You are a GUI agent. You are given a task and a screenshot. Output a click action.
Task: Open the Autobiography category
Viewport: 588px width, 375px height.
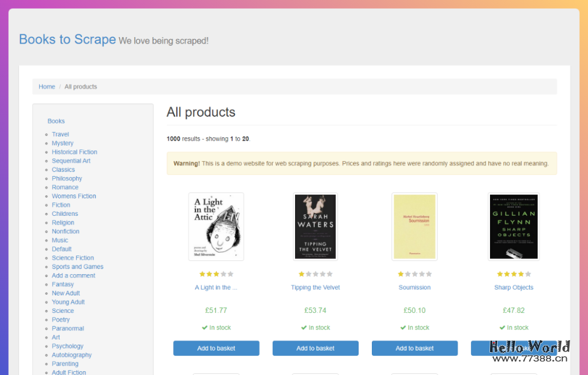pos(72,355)
